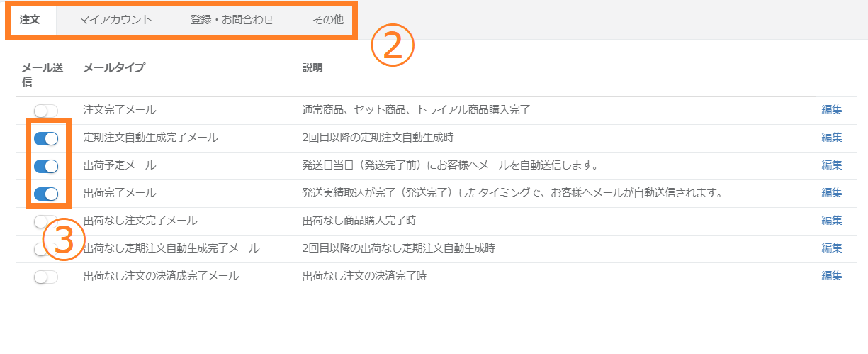Open the マイアカウント tab

pos(115,20)
